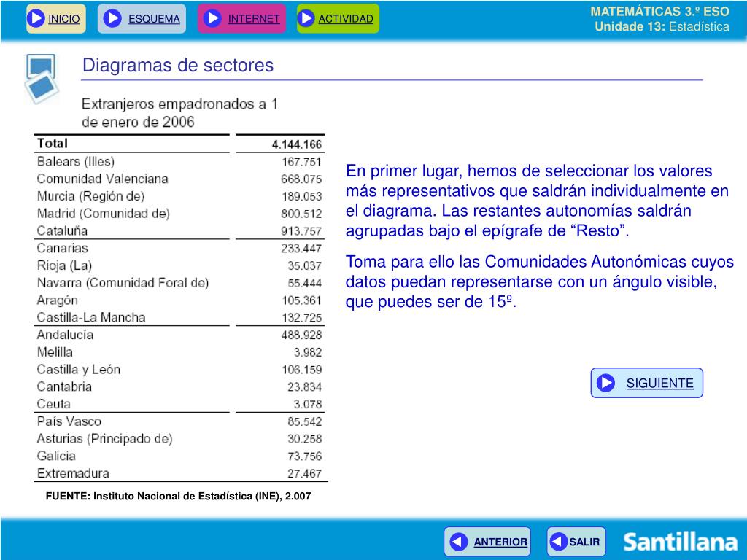This screenshot has height=560, width=747.
Task: Select the 'Aragón' row label
Action: tap(57, 300)
